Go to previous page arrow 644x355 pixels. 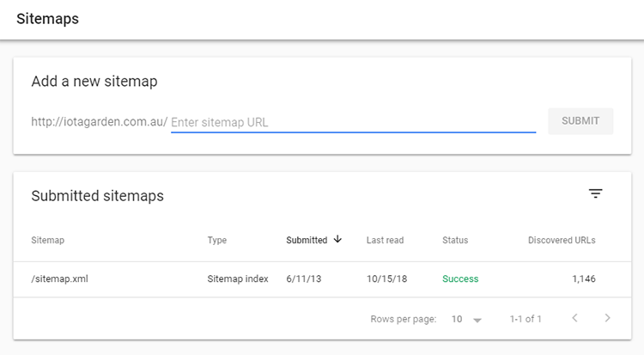tap(575, 318)
